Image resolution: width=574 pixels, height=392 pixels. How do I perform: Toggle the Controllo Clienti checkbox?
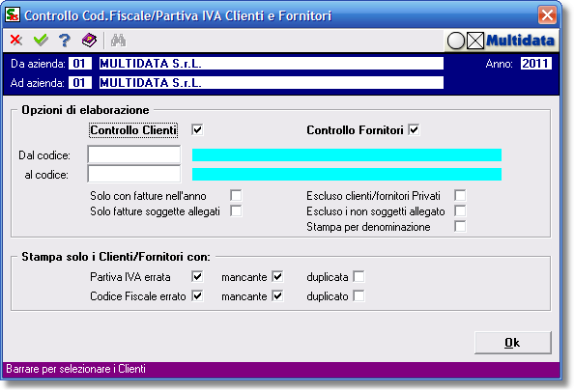click(197, 129)
